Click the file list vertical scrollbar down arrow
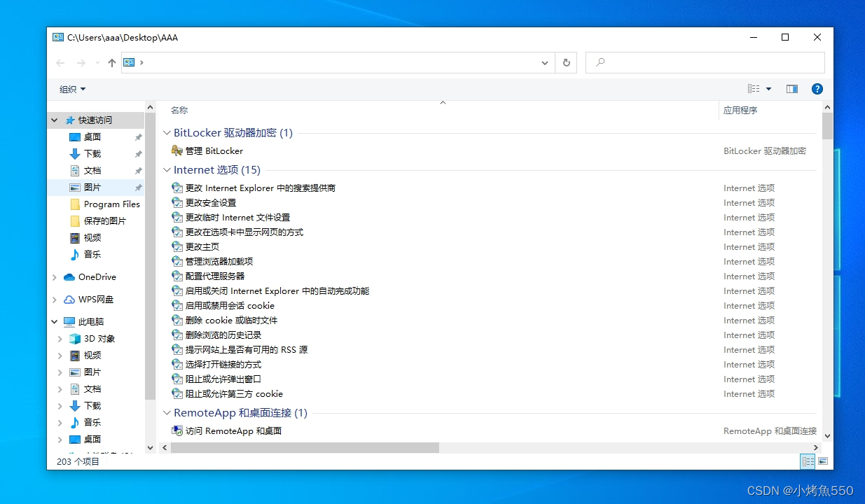Image resolution: width=865 pixels, height=504 pixels. (827, 435)
